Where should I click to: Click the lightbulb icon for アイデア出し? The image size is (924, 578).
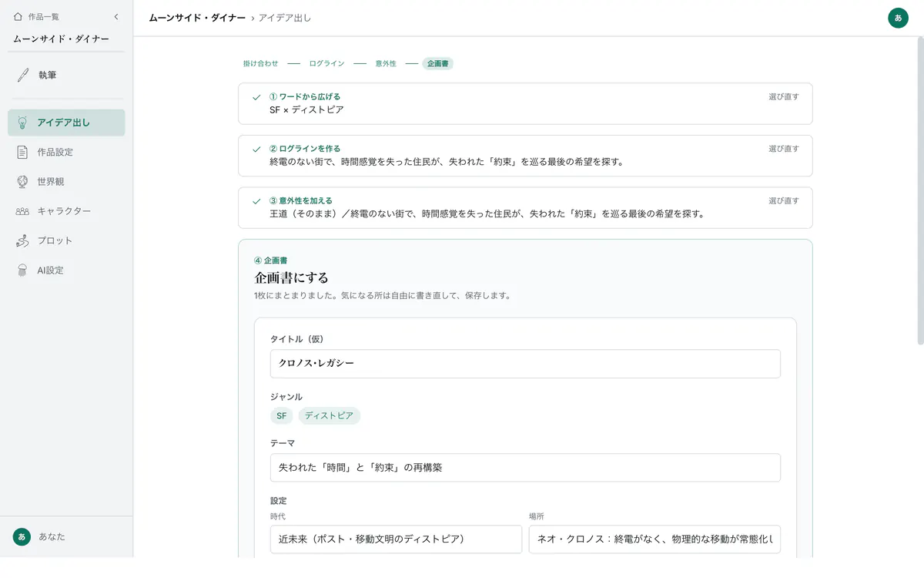[23, 123]
